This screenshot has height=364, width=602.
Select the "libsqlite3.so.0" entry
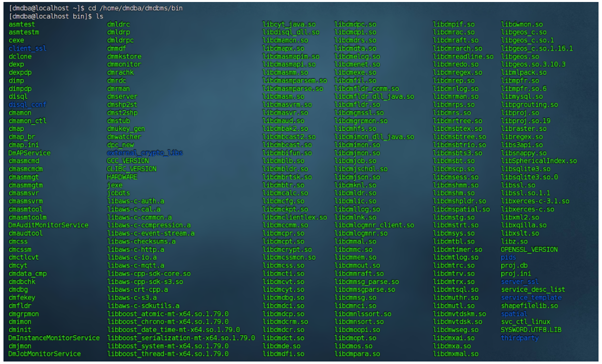pyautogui.click(x=529, y=177)
